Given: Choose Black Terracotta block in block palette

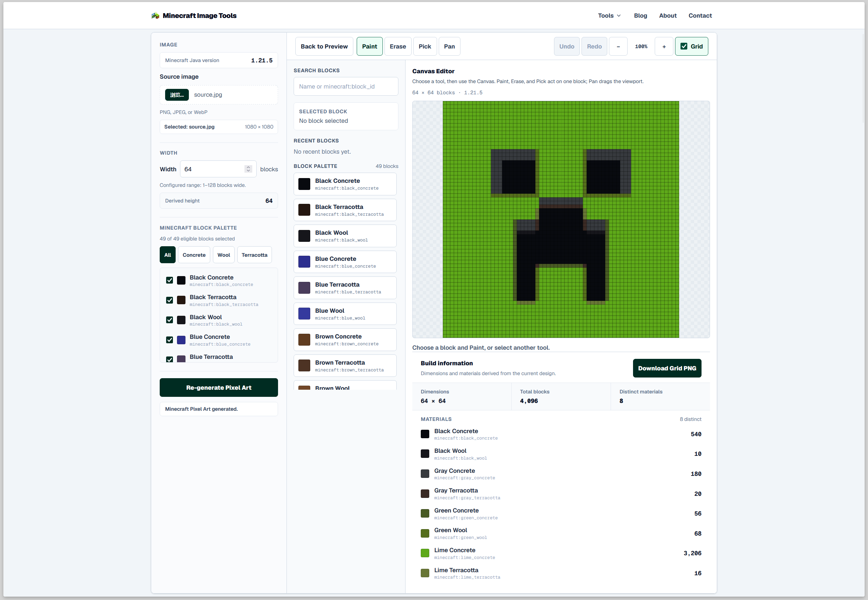Looking at the screenshot, I should [345, 210].
